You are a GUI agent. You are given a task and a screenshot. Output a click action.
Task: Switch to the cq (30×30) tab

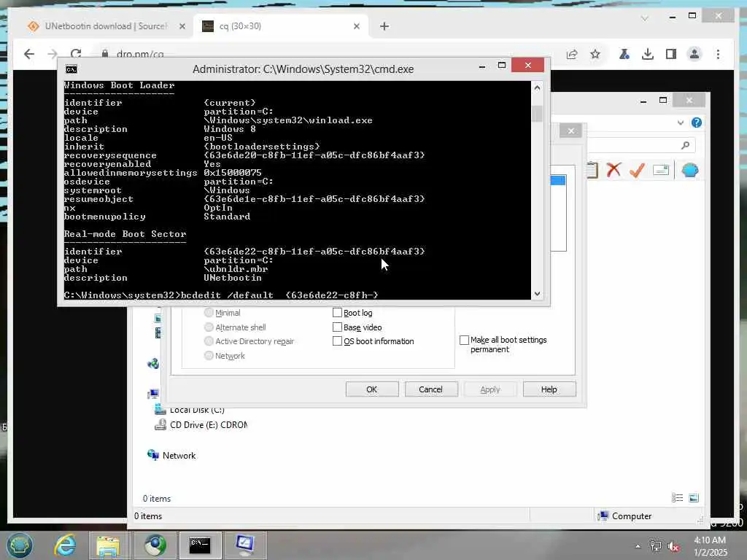pyautogui.click(x=281, y=26)
